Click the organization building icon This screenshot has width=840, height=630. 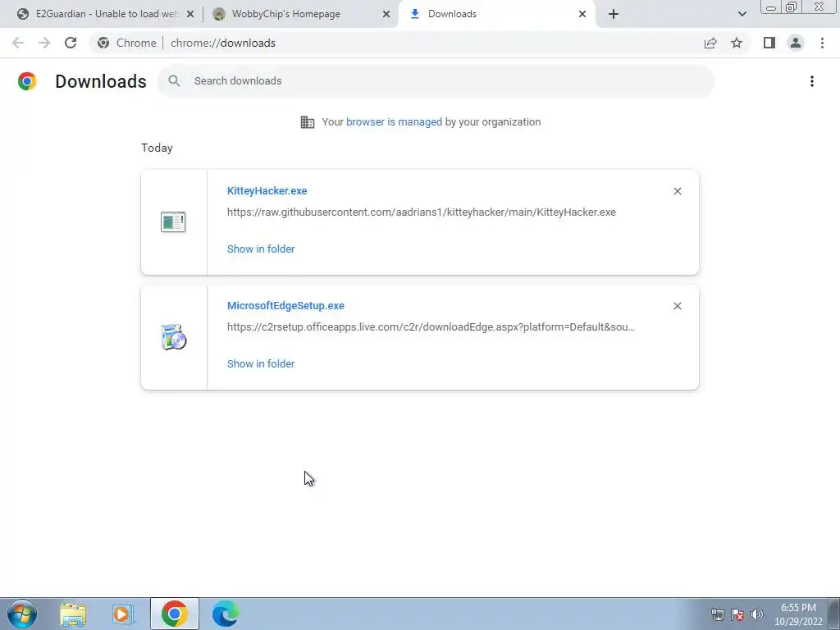tap(308, 122)
